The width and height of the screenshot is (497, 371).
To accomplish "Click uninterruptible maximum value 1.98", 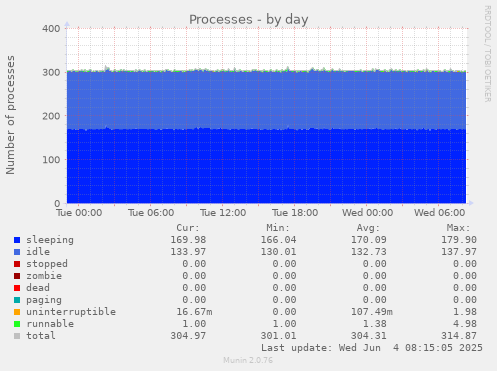I will (x=465, y=312).
